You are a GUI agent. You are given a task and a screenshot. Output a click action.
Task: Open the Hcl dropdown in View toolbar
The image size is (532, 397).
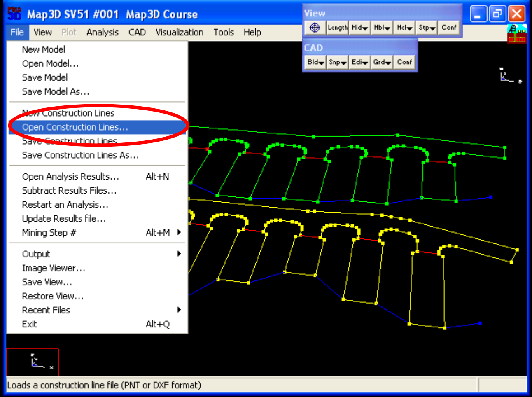point(404,28)
